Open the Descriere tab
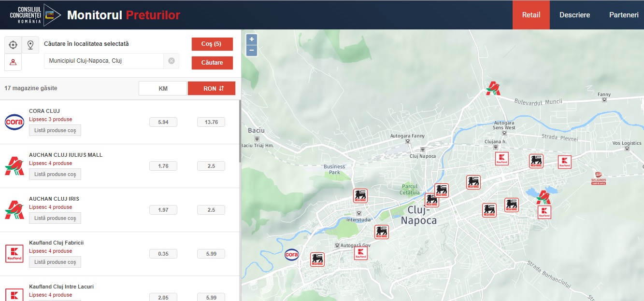The height and width of the screenshot is (301, 644). coord(575,15)
